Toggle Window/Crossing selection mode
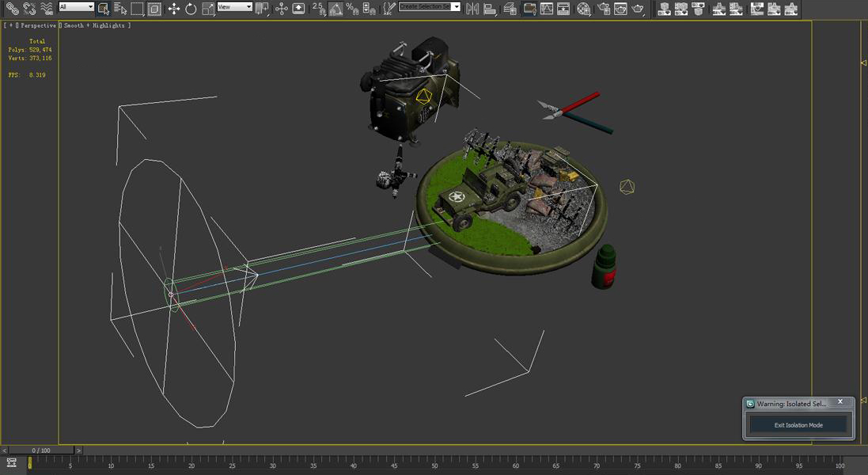 pos(154,8)
